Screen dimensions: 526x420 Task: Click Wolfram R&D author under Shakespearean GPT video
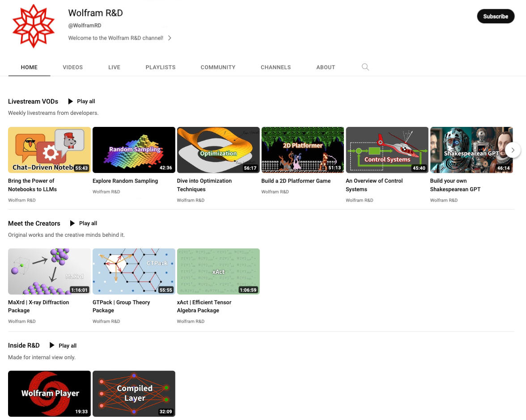(x=444, y=200)
